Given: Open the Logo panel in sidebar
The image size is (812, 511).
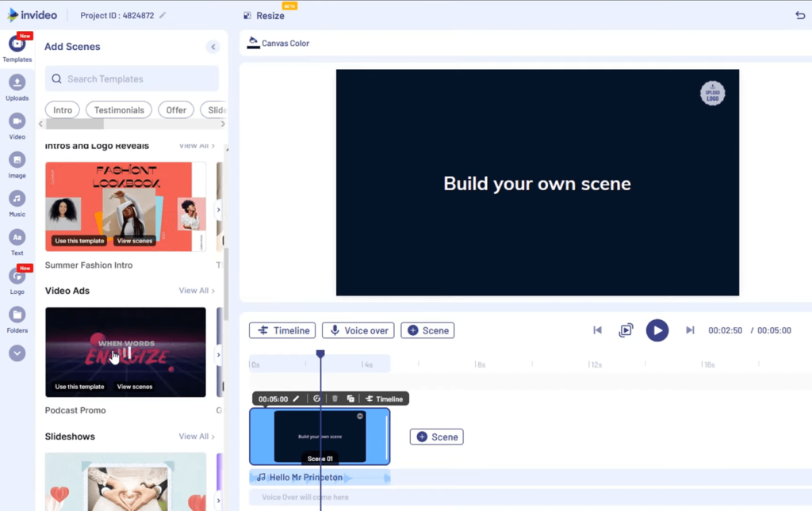Looking at the screenshot, I should pos(17,280).
